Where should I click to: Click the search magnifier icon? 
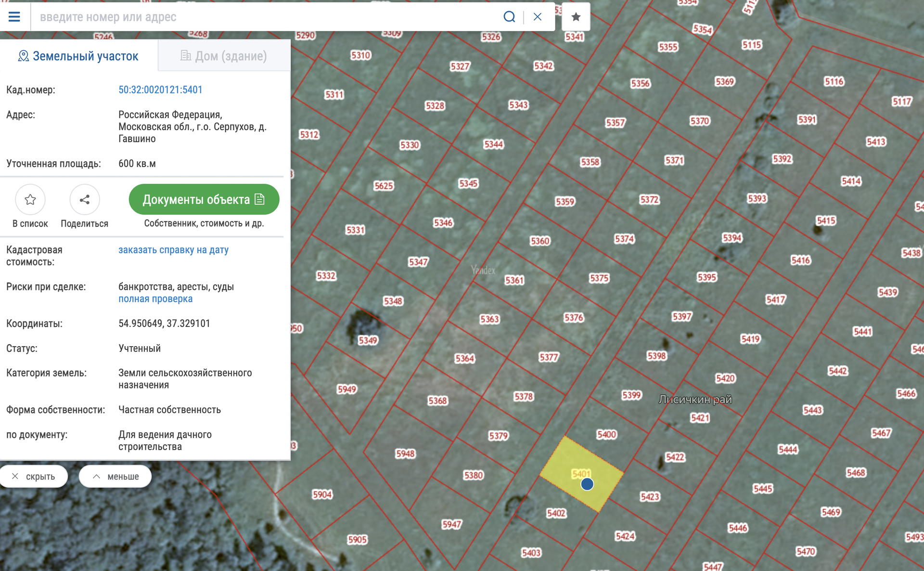pyautogui.click(x=509, y=17)
